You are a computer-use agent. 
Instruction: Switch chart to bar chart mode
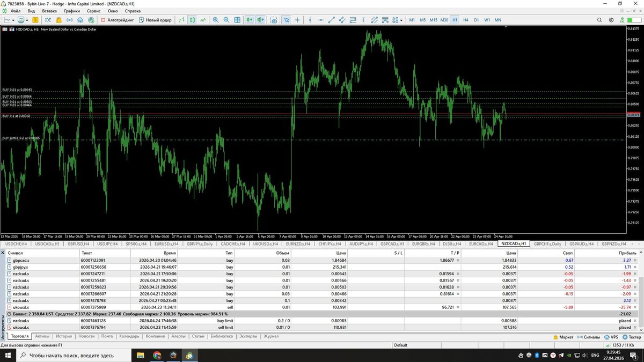pos(182,20)
